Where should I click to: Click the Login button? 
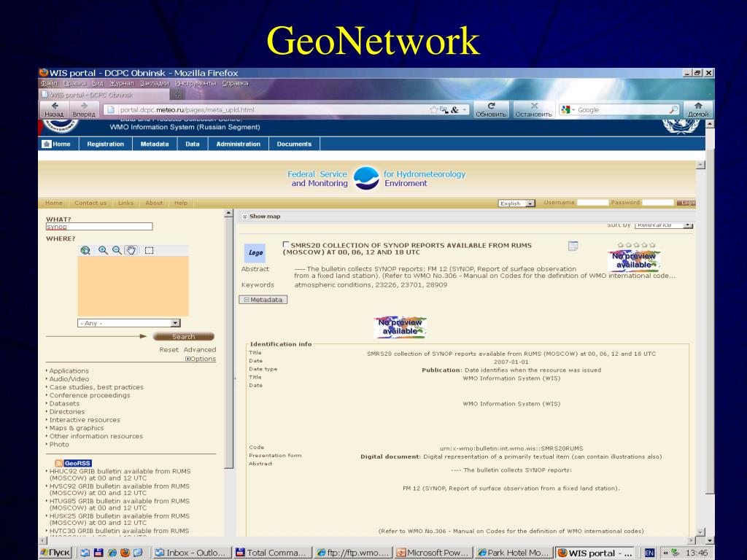686,203
